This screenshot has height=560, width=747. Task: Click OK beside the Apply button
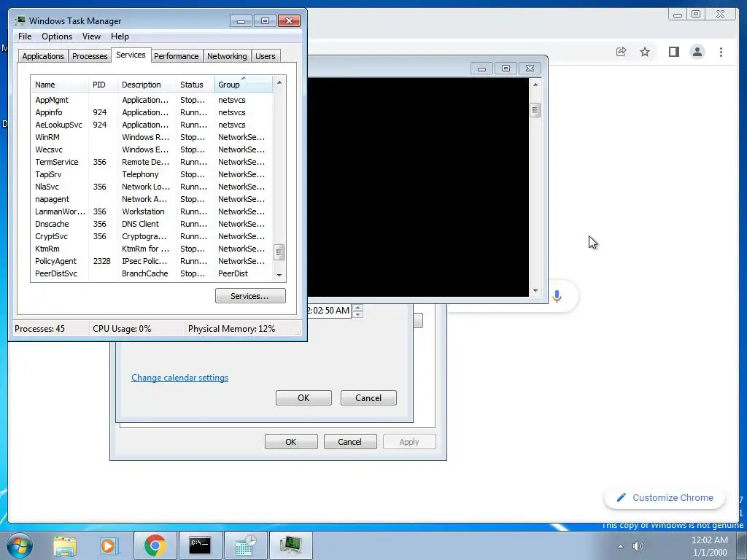click(290, 442)
